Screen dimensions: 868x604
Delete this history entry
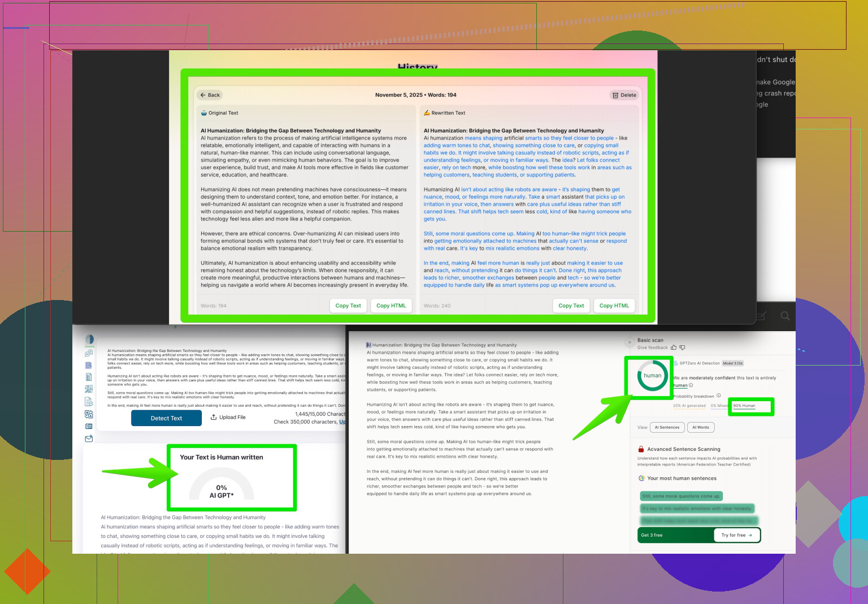click(x=624, y=95)
